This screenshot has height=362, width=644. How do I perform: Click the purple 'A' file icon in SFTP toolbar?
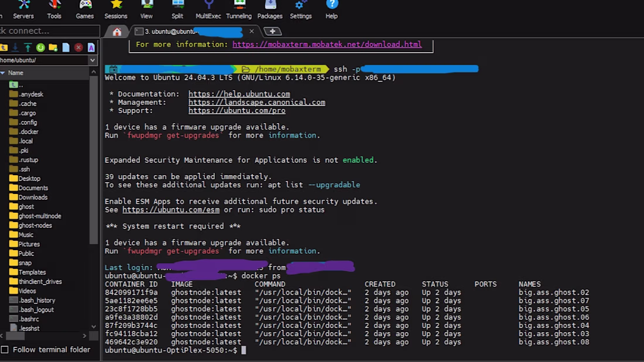(91, 47)
